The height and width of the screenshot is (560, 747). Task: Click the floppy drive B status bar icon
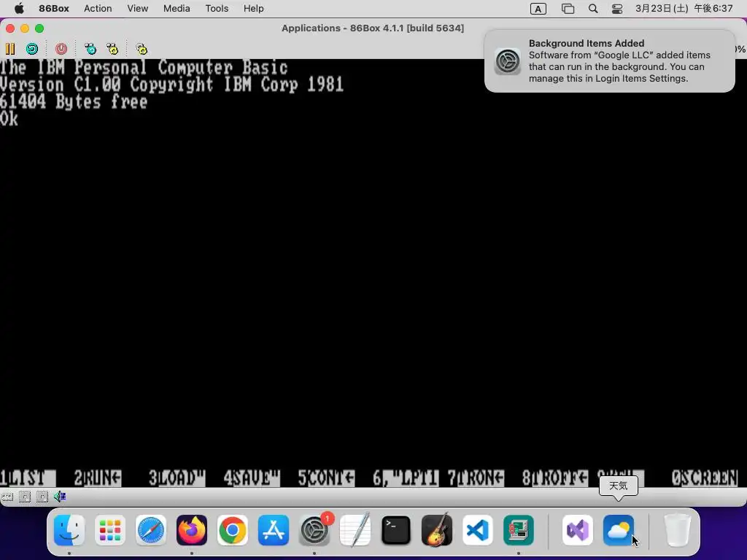(42, 497)
